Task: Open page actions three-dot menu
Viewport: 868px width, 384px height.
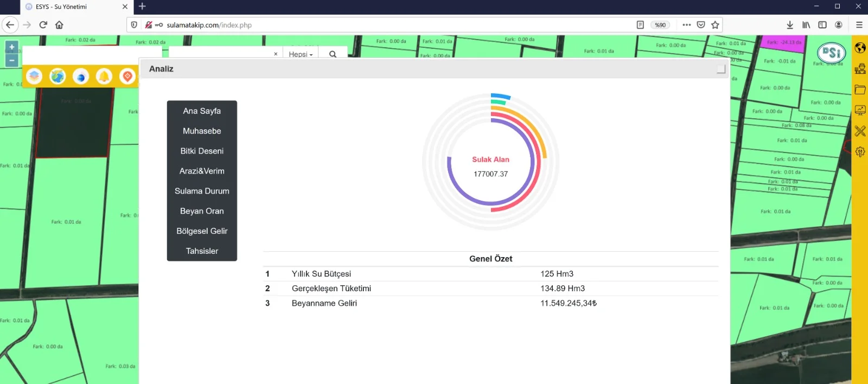Action: click(x=686, y=25)
